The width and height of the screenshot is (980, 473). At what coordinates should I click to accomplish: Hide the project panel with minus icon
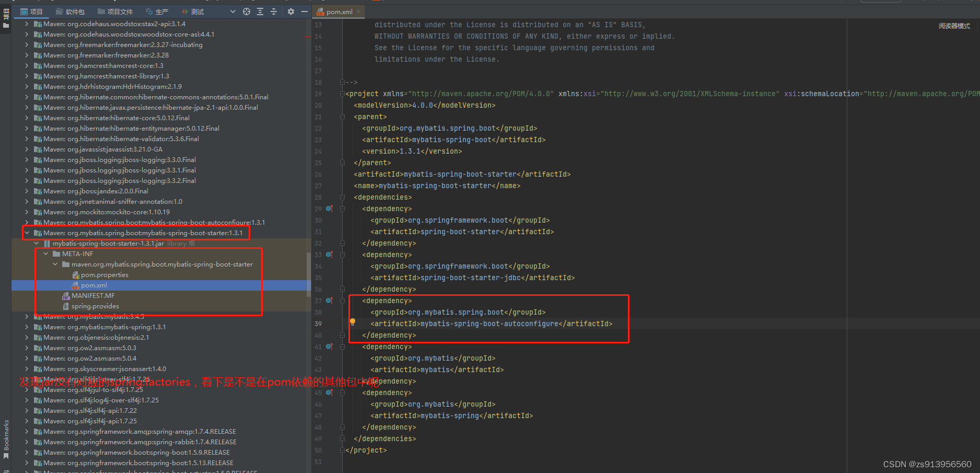(305, 11)
